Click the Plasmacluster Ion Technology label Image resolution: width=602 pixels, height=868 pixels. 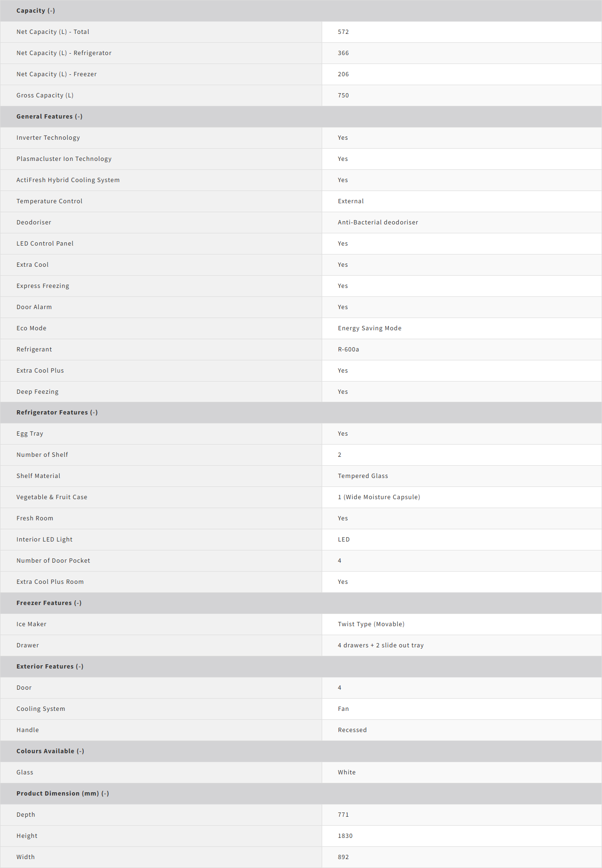click(64, 159)
